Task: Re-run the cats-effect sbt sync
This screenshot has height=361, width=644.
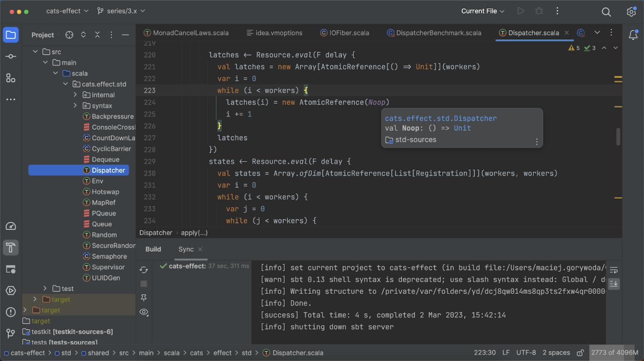Action: (x=144, y=270)
